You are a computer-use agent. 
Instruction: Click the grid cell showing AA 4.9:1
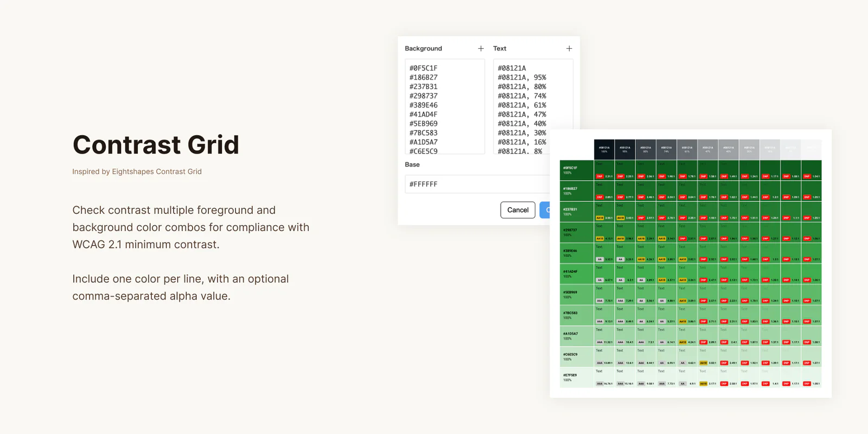(x=687, y=378)
